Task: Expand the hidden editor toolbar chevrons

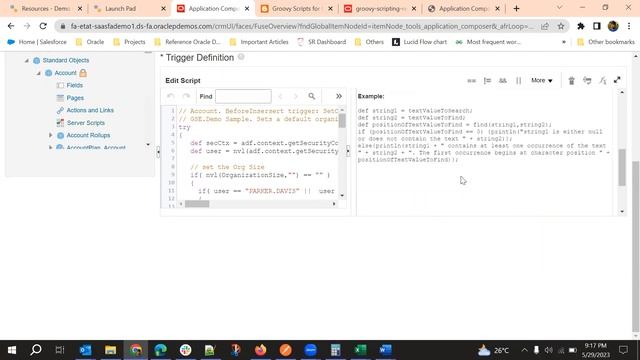Action: tap(338, 96)
